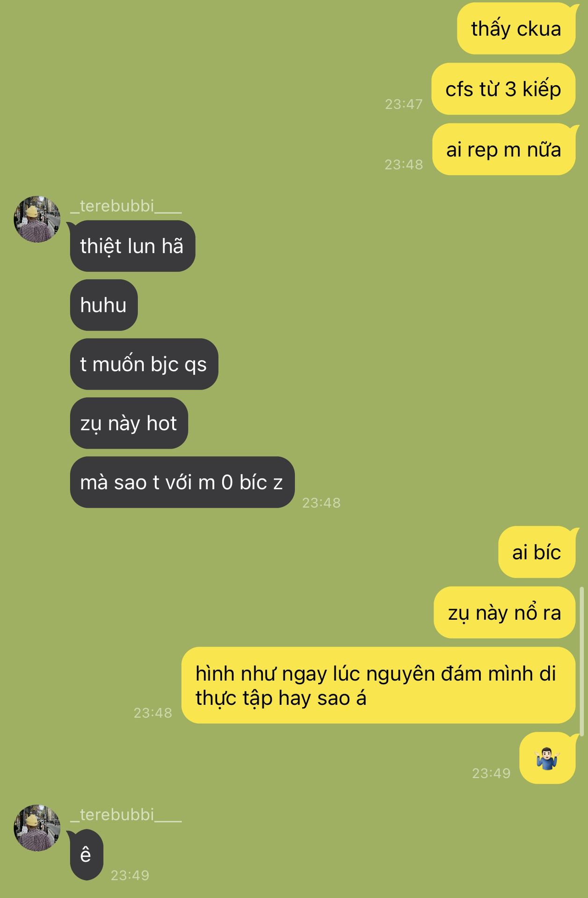Open the lower _terebubbi___ username label
The height and width of the screenshot is (898, 588).
click(126, 814)
